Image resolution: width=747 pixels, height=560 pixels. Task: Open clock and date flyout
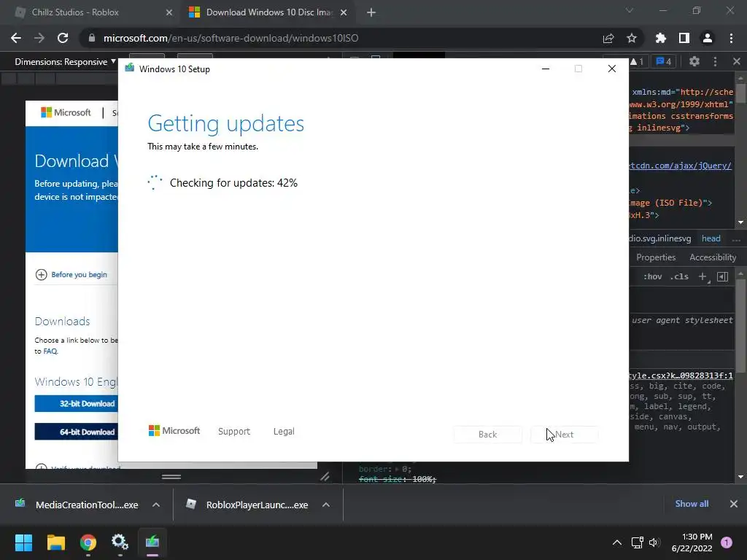tap(692, 542)
